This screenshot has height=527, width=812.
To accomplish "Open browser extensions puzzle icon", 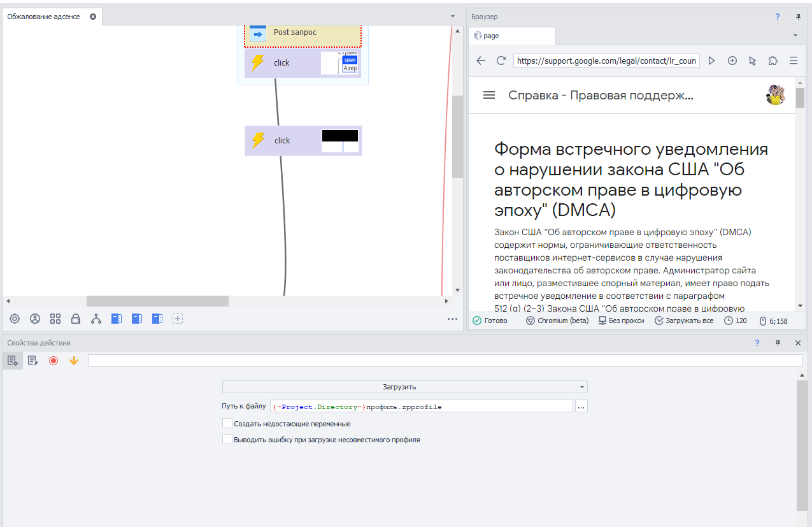I will pyautogui.click(x=773, y=61).
